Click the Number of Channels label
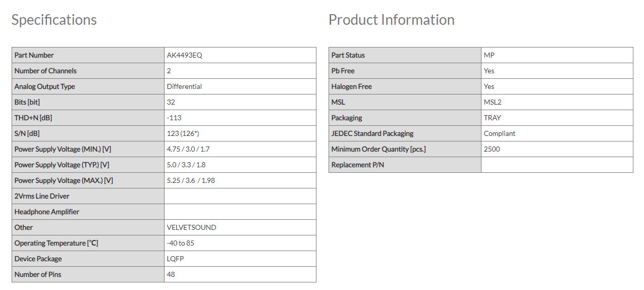 (45, 71)
